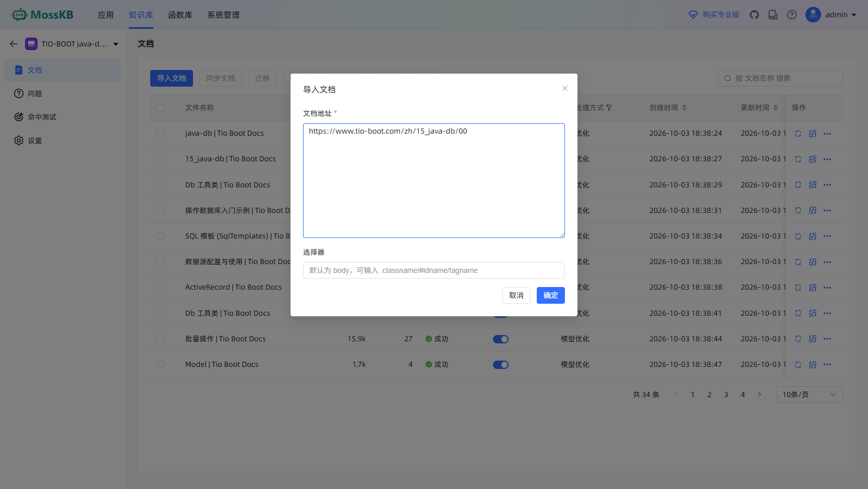
Task: Filter by 处理方式 funnel icon
Action: 609,108
